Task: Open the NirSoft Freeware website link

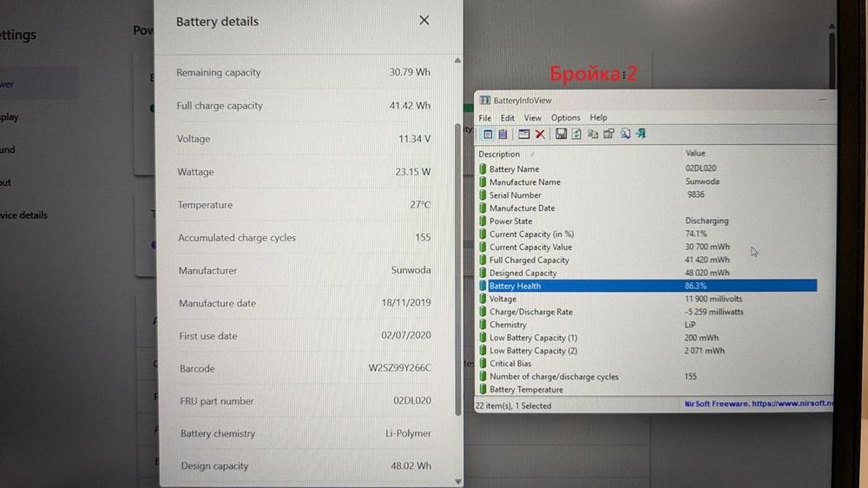Action: point(759,404)
